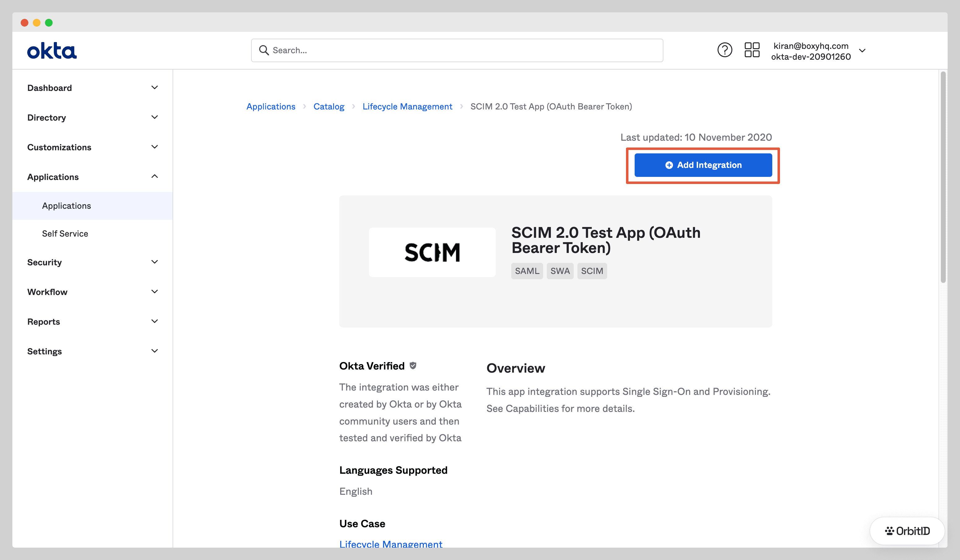Click the app title SCIM 2.0 Test App

coord(606,240)
